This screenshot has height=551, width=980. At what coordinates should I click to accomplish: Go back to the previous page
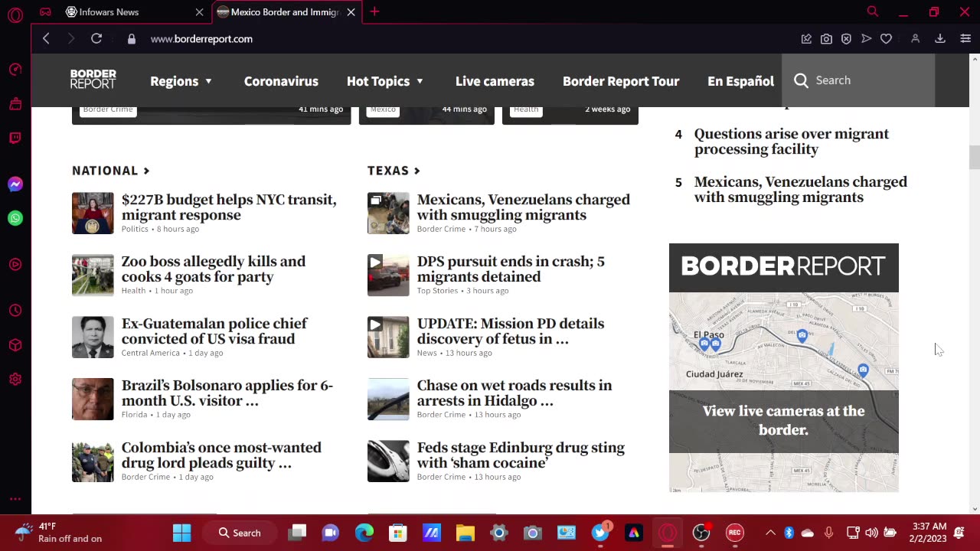pyautogui.click(x=46, y=38)
